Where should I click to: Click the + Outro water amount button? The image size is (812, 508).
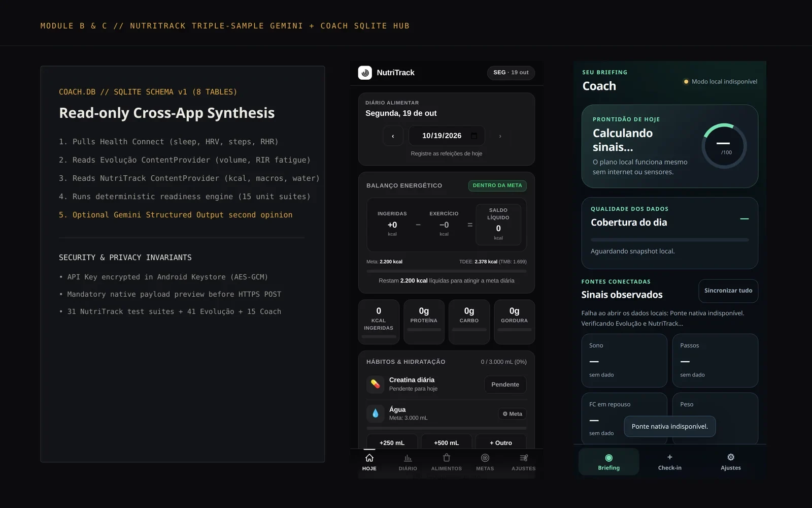(501, 442)
